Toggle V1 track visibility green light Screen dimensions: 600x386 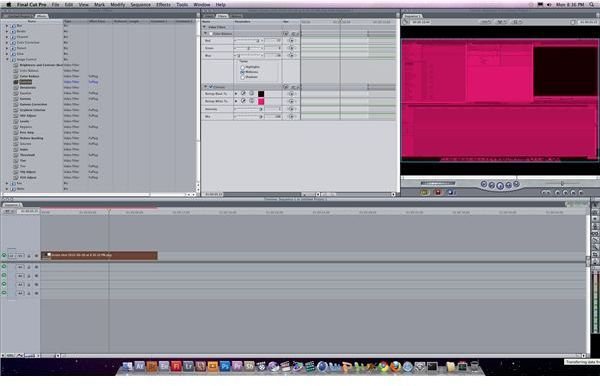[x=4, y=256]
